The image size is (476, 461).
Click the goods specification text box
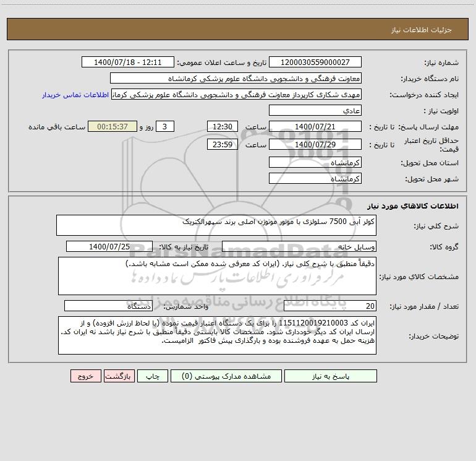coord(217,276)
